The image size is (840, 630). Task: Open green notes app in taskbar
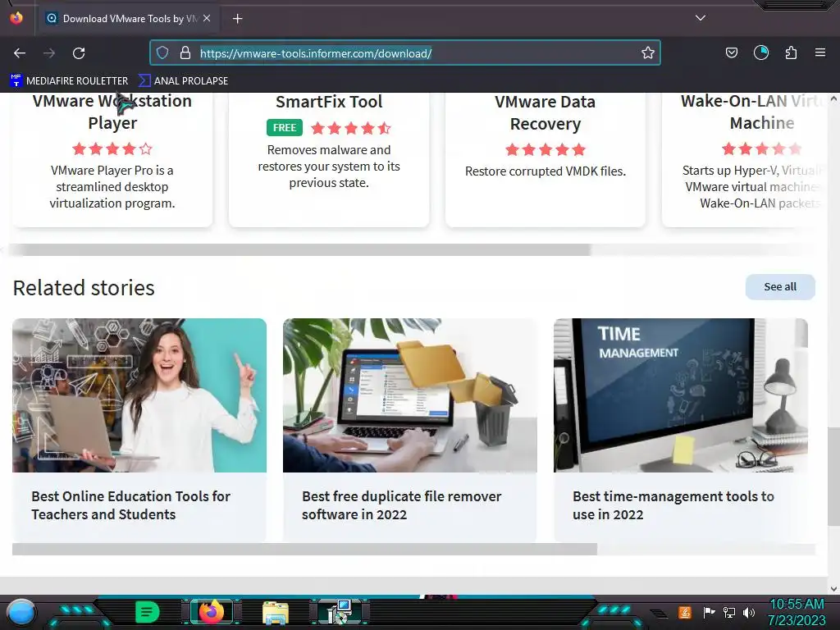148,612
